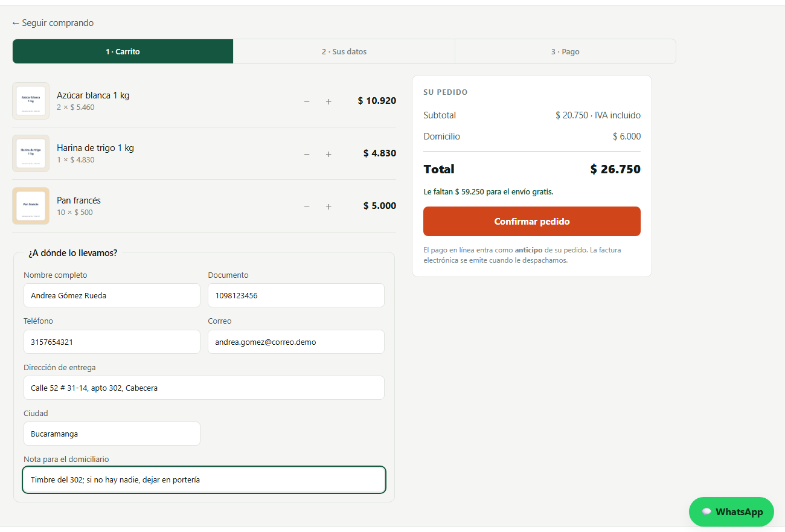Add one more Pan francés with plus
Viewport: 785px width, 532px height.
click(328, 207)
